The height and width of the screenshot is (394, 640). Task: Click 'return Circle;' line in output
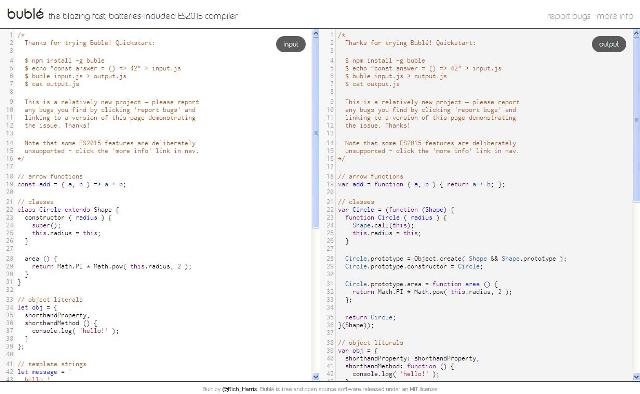click(x=370, y=317)
